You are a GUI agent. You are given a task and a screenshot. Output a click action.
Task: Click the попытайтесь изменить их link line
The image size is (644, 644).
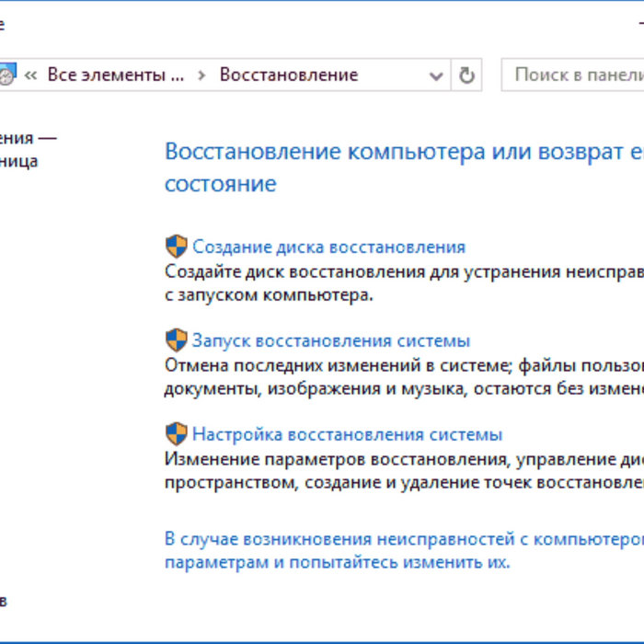[x=337, y=561]
